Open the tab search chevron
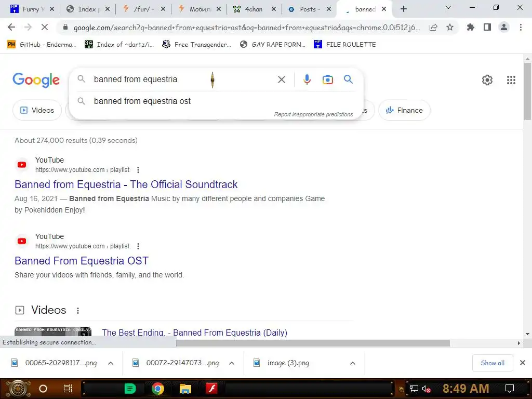 [x=448, y=7]
